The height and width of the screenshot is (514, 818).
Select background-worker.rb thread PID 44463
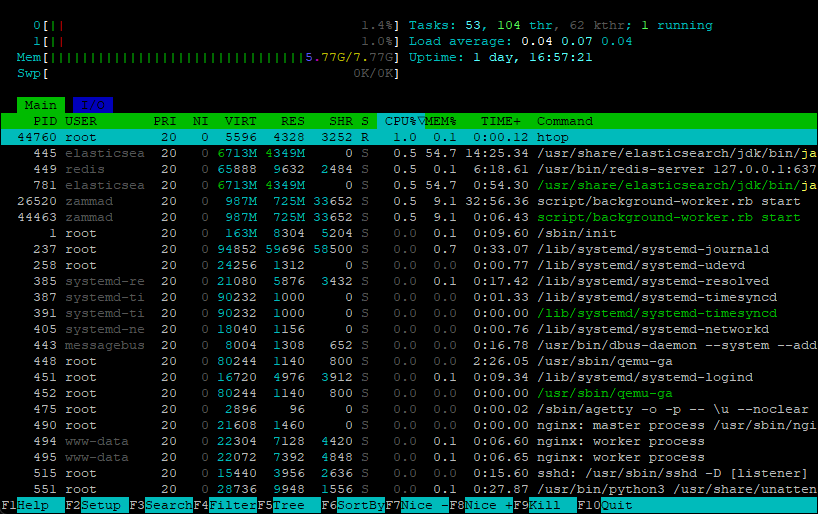409,217
